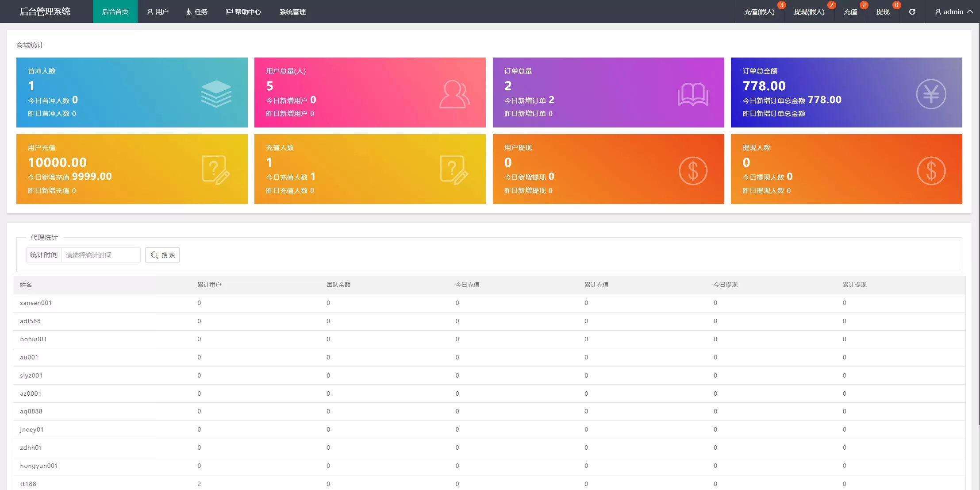
Task: Click the yen circle icon on 订单总金额 card
Action: tap(931, 94)
